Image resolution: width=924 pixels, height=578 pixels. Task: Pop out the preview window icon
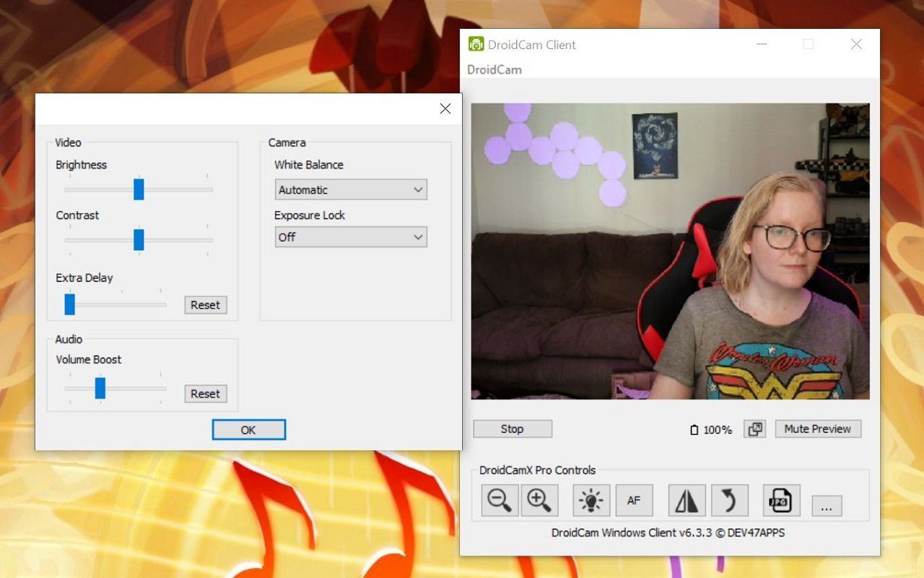click(x=755, y=429)
